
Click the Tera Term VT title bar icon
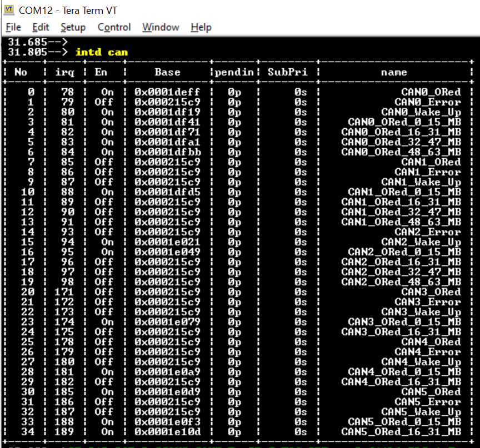click(x=9, y=9)
